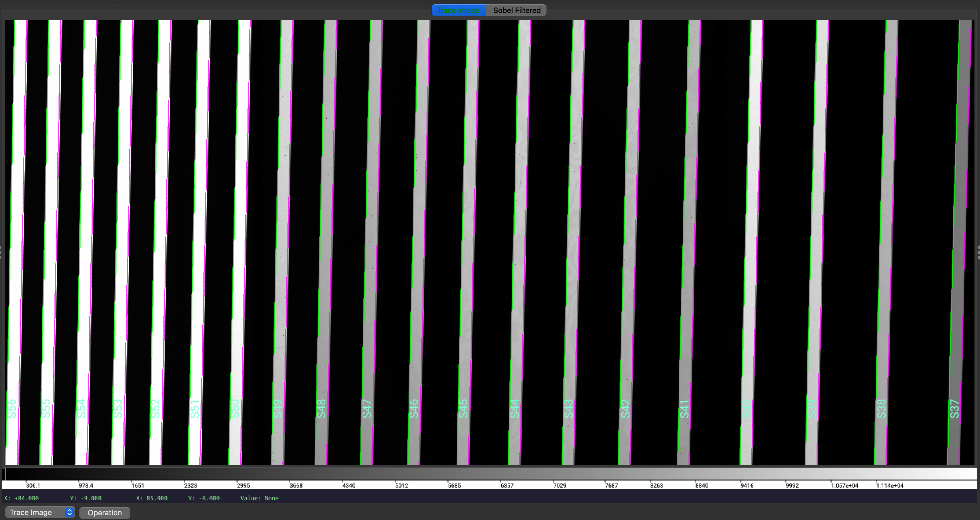
Task: Select slit label S46
Action: pos(414,409)
